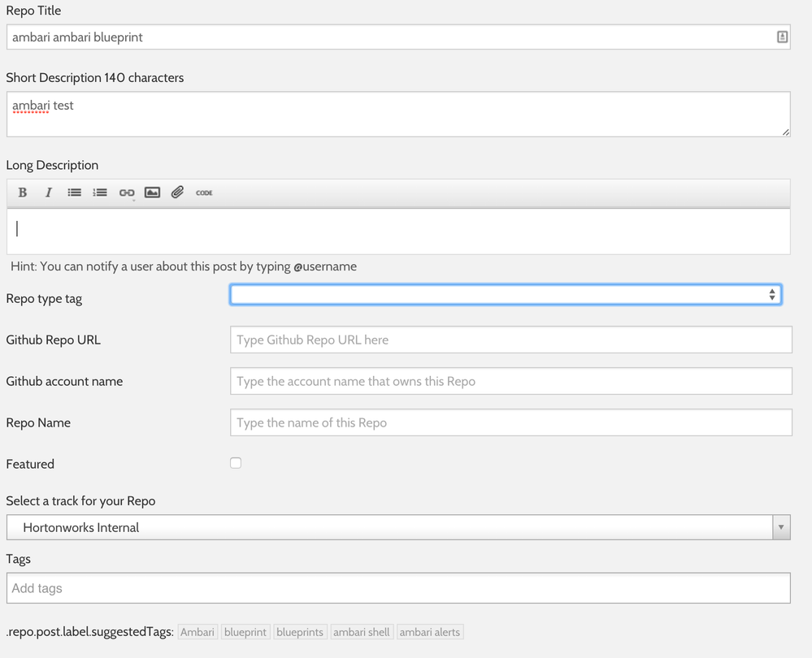
Task: Select the suggested tag ambari shell
Action: (362, 632)
